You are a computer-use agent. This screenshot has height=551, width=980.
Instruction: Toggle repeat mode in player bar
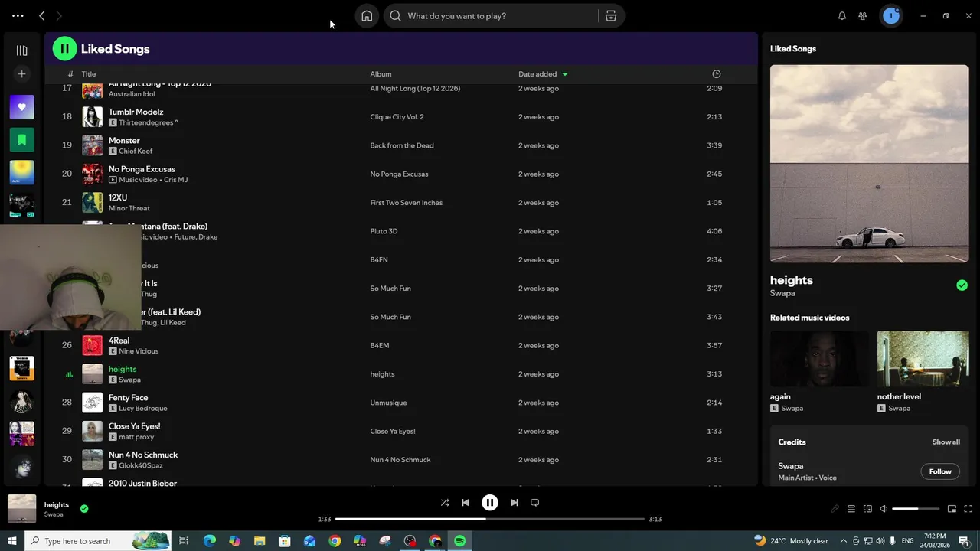[535, 503]
